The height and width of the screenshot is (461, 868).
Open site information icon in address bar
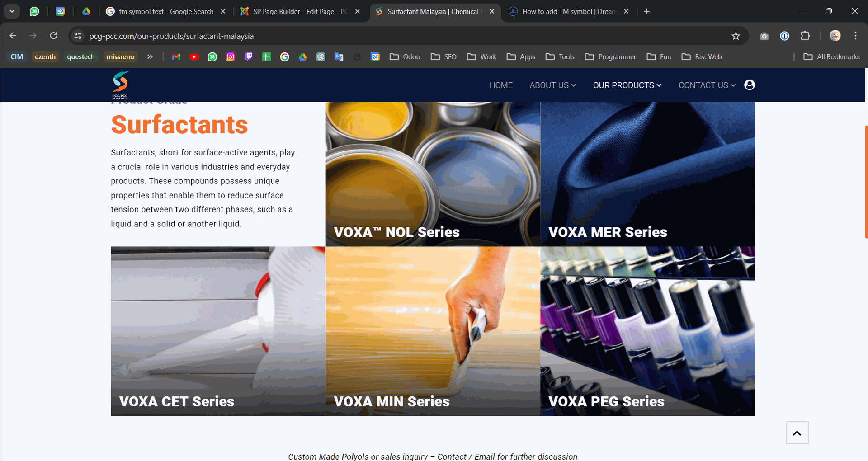click(78, 36)
